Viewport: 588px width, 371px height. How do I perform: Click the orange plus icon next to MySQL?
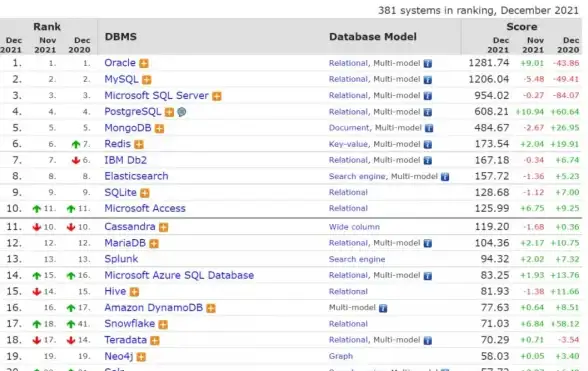click(x=147, y=80)
